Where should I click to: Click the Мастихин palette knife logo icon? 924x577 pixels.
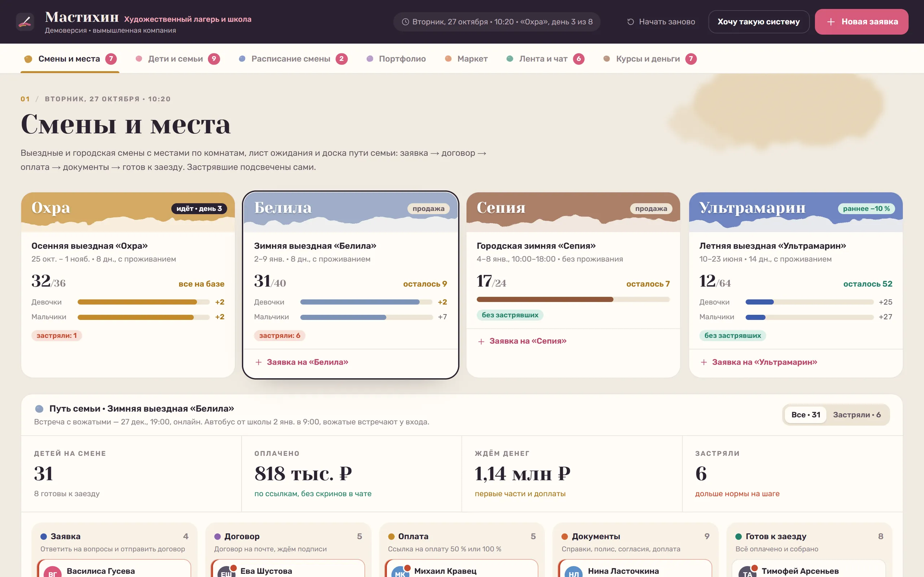25,22
